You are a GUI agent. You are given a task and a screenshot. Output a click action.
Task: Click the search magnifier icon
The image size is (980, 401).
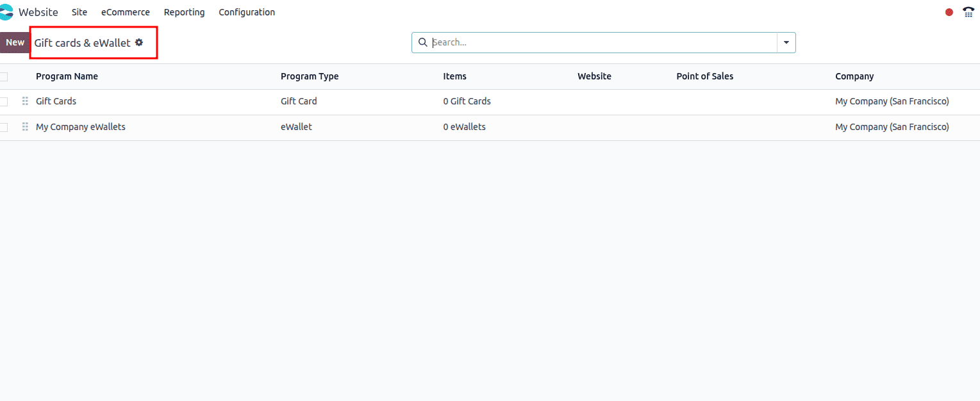tap(422, 42)
